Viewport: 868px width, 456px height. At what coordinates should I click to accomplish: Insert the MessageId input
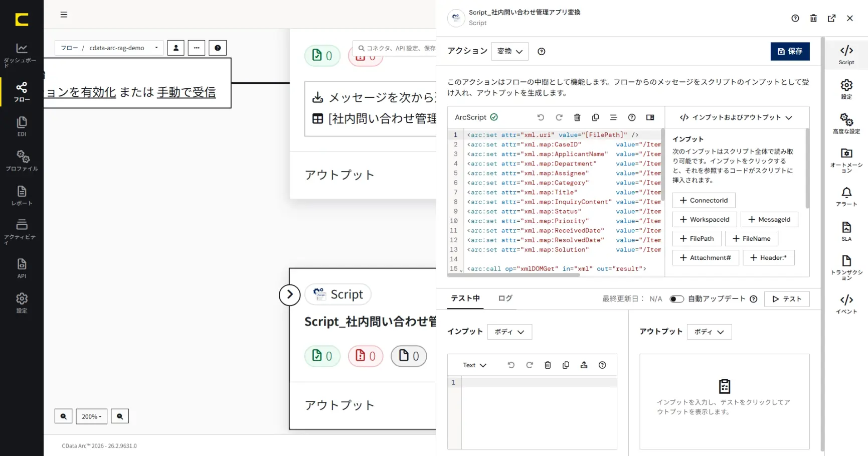click(x=769, y=219)
